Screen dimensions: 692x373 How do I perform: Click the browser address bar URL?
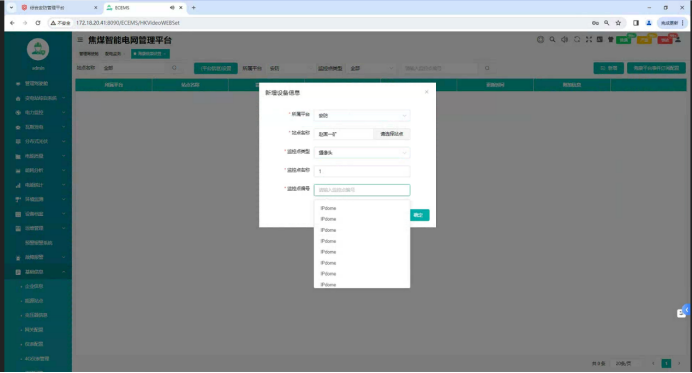[x=128, y=23]
